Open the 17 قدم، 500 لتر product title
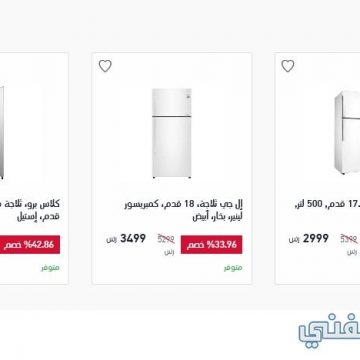Screen dimensions: 360x360 click(x=327, y=204)
